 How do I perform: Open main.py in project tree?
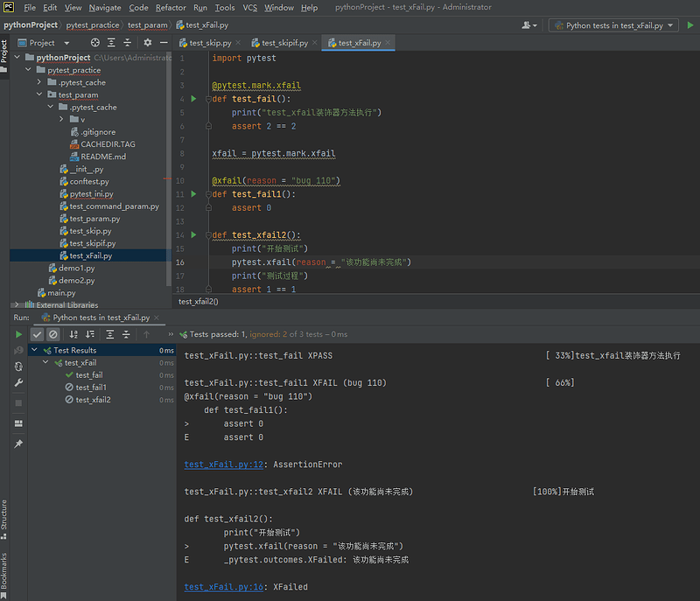pos(61,293)
